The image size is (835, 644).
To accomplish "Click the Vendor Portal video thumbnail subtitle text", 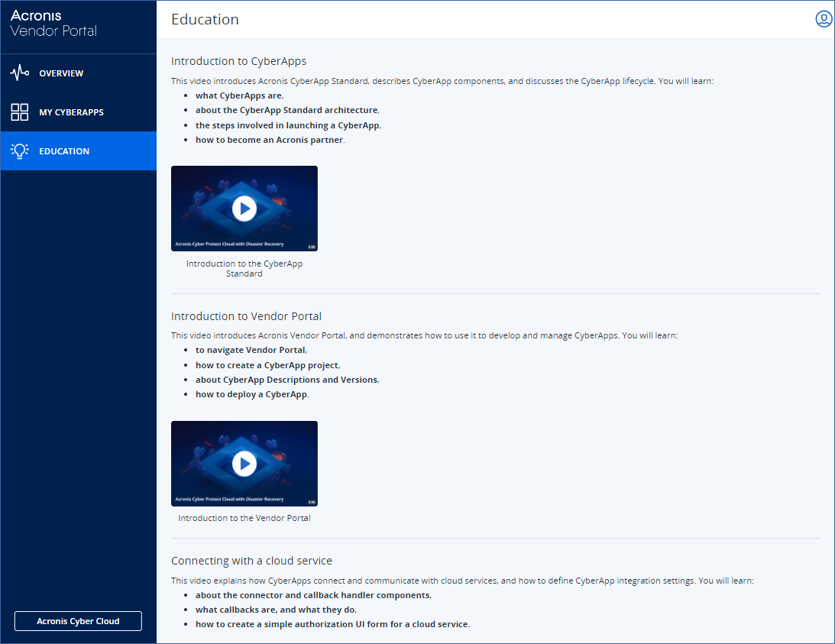I will [x=229, y=499].
